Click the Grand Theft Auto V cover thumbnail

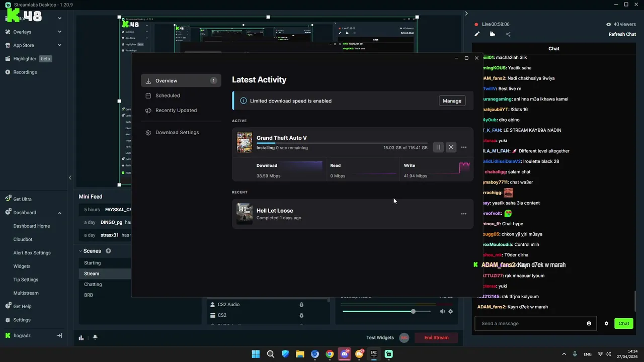click(x=245, y=142)
